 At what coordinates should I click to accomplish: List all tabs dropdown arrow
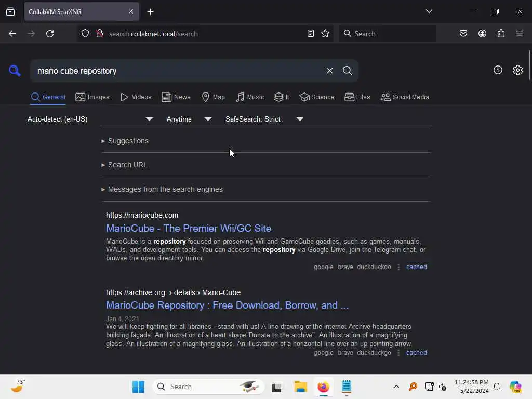click(429, 11)
